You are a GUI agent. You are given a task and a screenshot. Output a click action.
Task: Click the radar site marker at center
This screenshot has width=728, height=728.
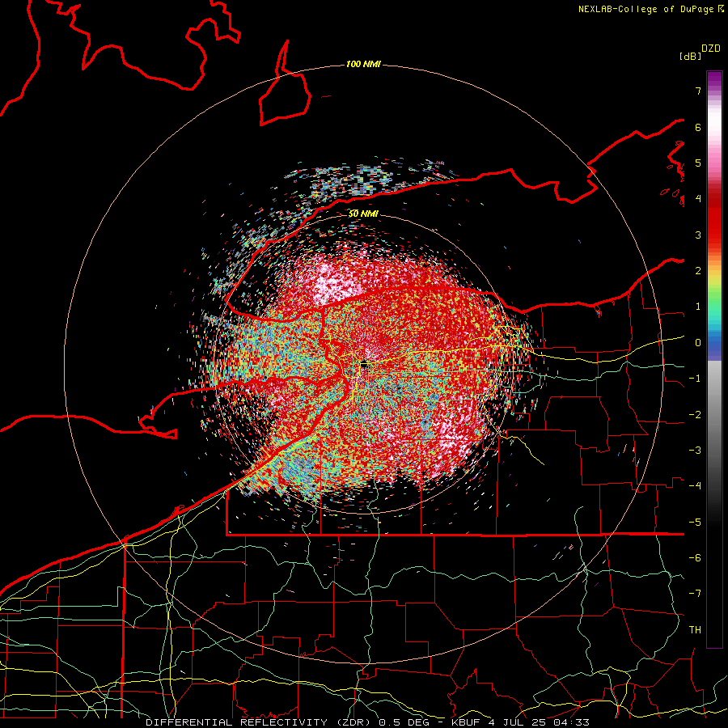[364, 365]
